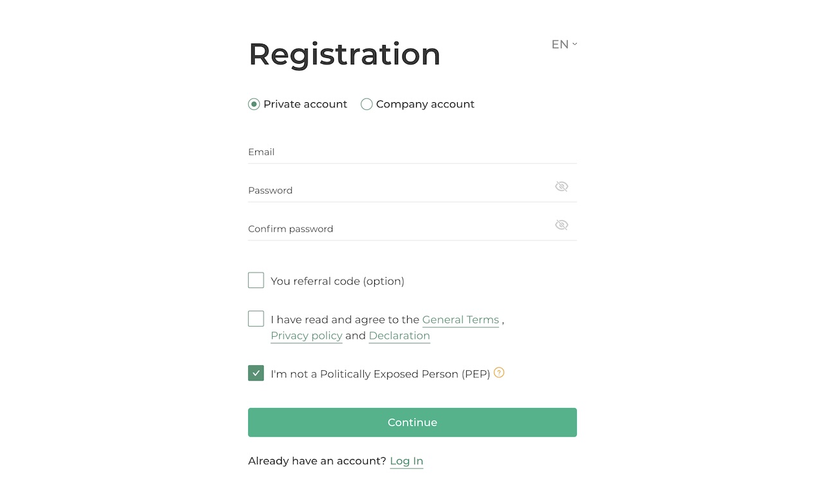Open the Privacy policy link

[306, 336]
